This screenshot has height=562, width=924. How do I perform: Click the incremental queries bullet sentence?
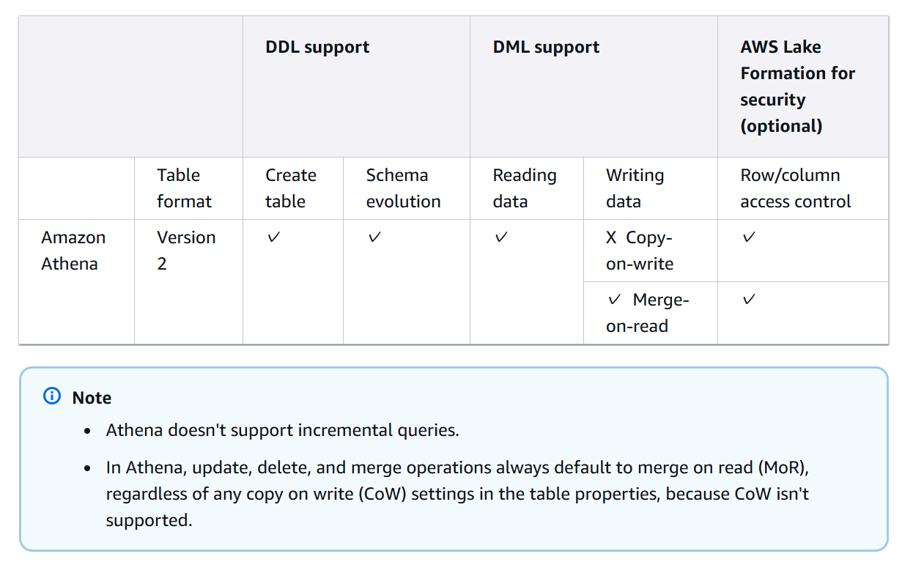282,430
